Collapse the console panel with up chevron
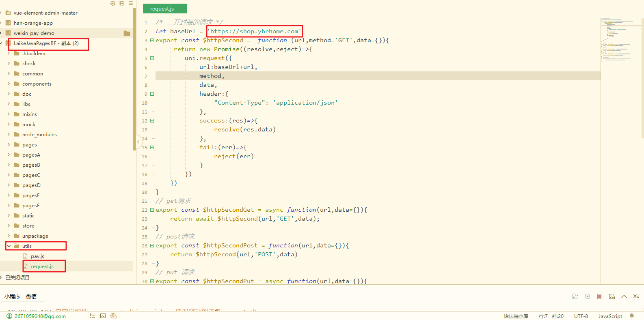This screenshot has width=644, height=320. (x=624, y=296)
